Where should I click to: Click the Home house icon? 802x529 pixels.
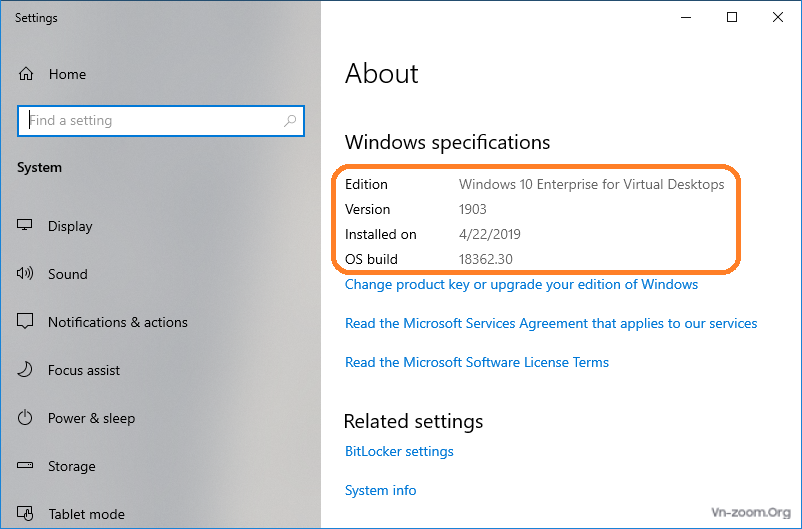(x=26, y=74)
